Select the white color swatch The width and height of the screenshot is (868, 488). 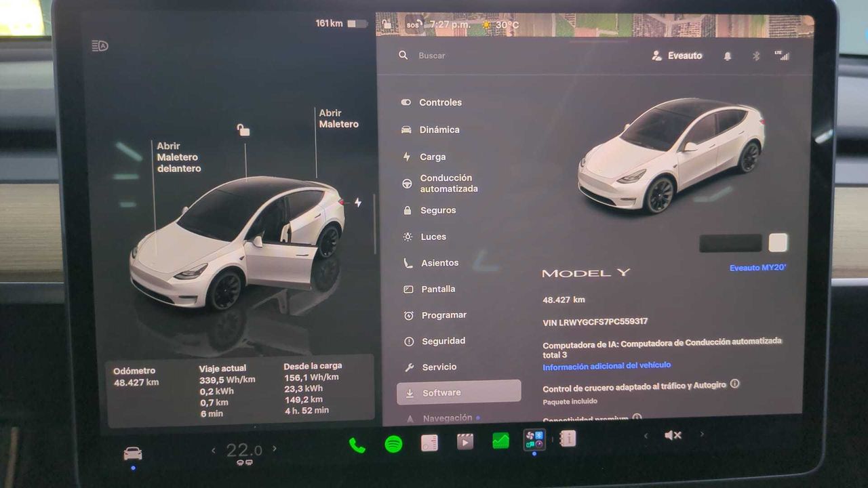click(778, 243)
